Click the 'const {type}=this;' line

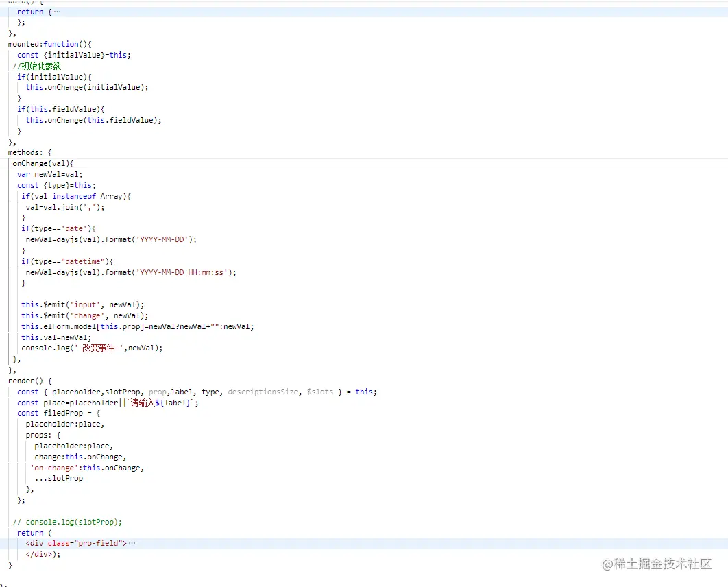56,185
